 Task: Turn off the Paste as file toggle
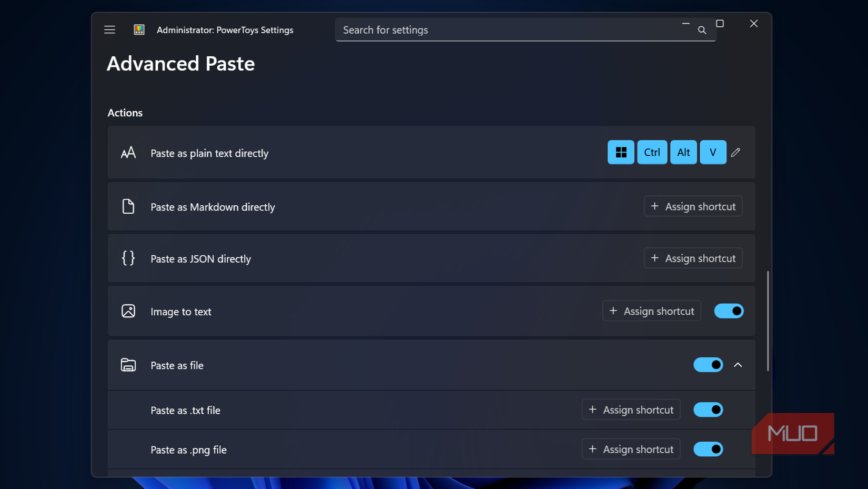(708, 365)
